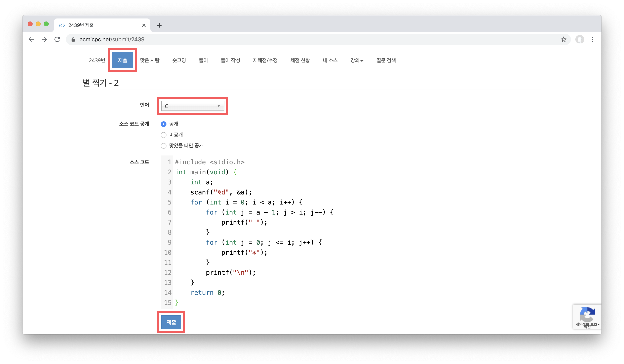The image size is (624, 364).
Task: Click the browser forward arrow
Action: pyautogui.click(x=44, y=39)
